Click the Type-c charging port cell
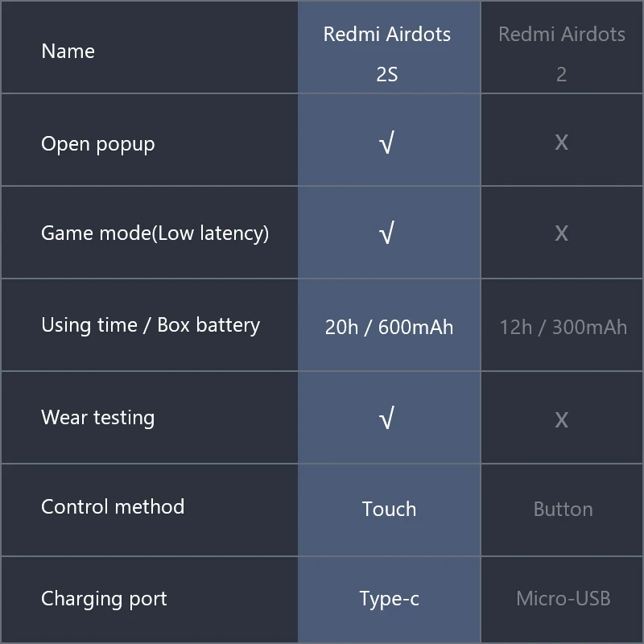This screenshot has height=644, width=644. tap(389, 600)
